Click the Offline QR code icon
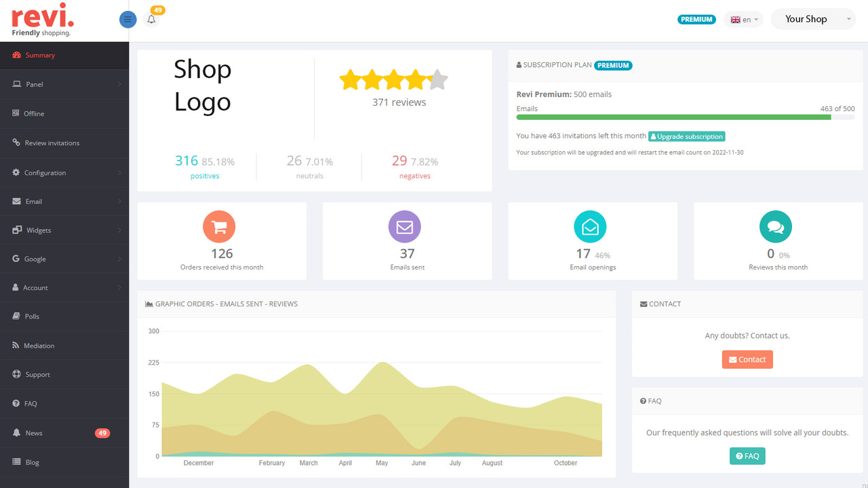Image resolution: width=868 pixels, height=488 pixels. pyautogui.click(x=16, y=113)
